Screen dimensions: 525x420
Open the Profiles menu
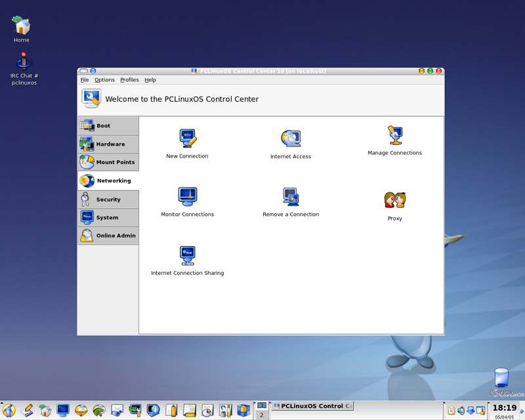tap(129, 79)
